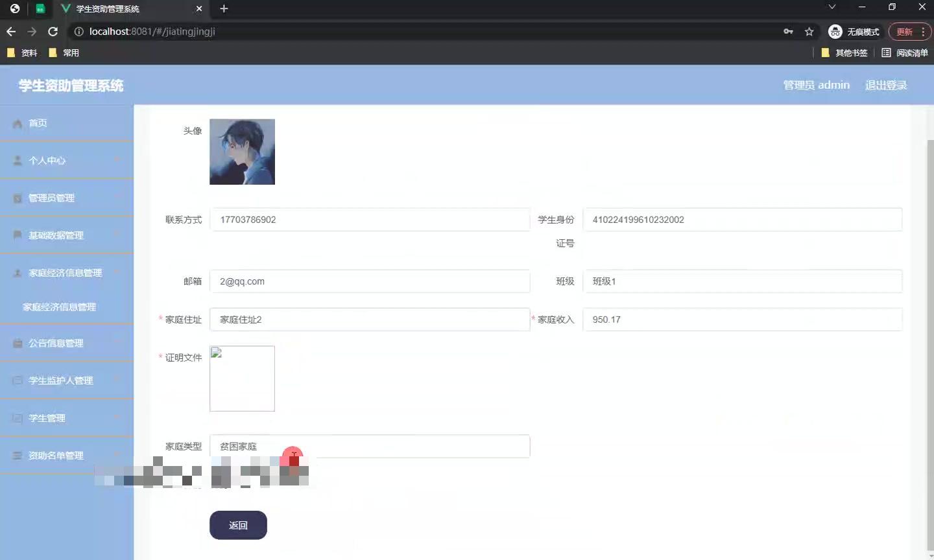Viewport: 934px width, 560px height.
Task: Click the 家庭类型 input field
Action: point(370,447)
